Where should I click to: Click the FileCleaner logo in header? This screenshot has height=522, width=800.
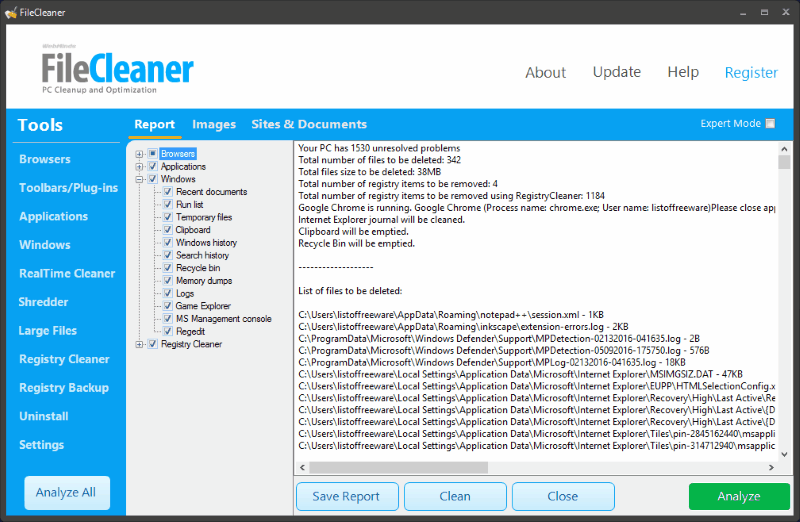[x=117, y=69]
